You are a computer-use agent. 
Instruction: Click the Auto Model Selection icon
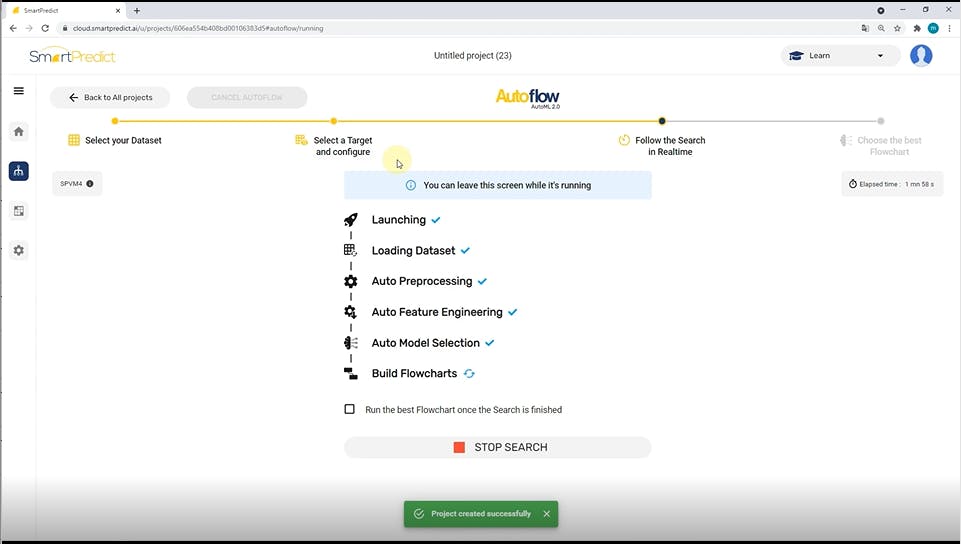[351, 342]
